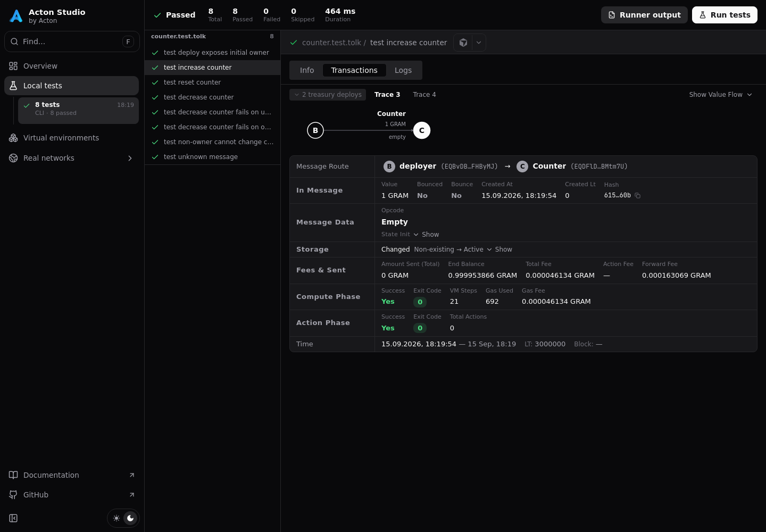Click the Passed status checkmark icon

pos(157,15)
